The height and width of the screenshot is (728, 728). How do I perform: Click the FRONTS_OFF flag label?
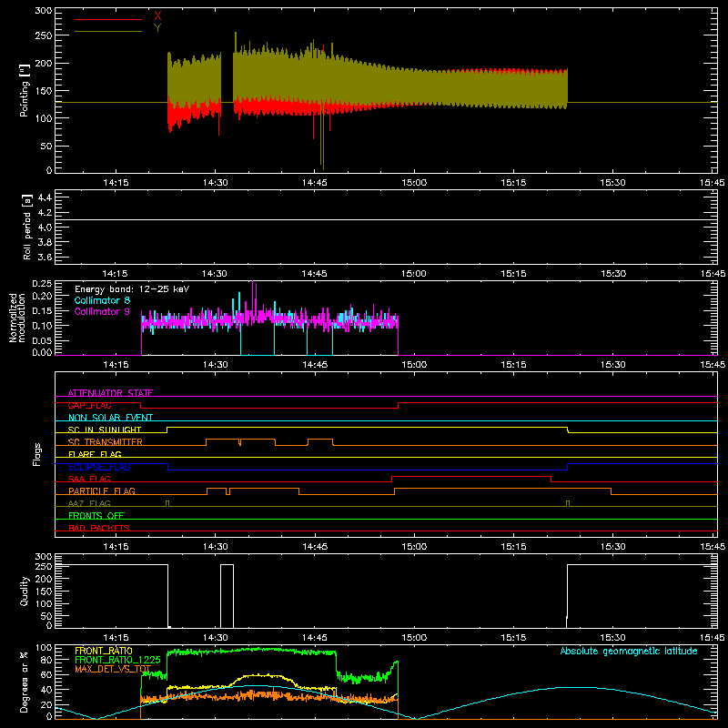[96, 515]
